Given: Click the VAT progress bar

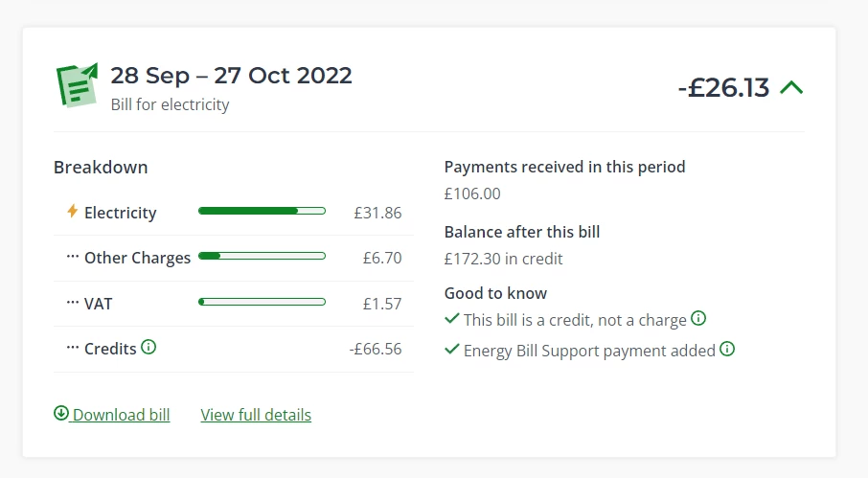Looking at the screenshot, I should (262, 302).
